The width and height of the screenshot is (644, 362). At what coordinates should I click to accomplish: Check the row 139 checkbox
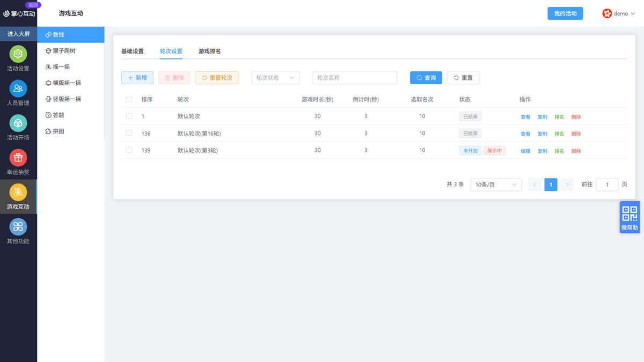tap(129, 150)
